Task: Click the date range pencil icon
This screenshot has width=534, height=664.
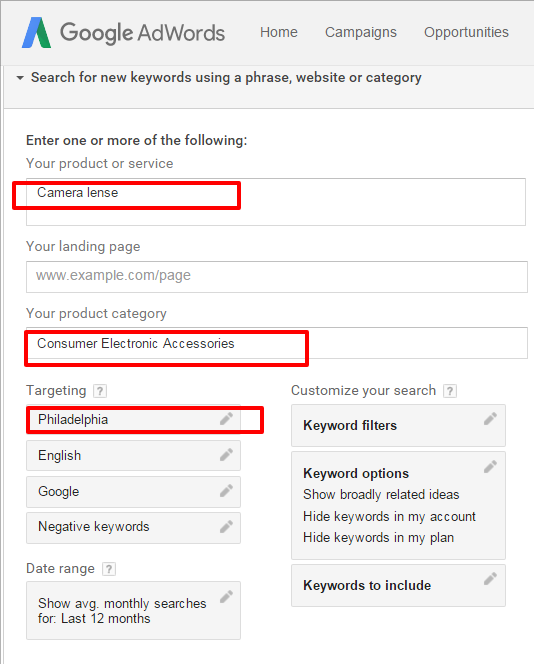Action: tap(226, 597)
